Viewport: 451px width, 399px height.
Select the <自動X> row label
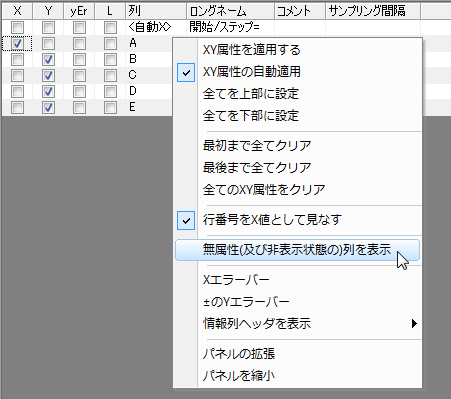150,27
